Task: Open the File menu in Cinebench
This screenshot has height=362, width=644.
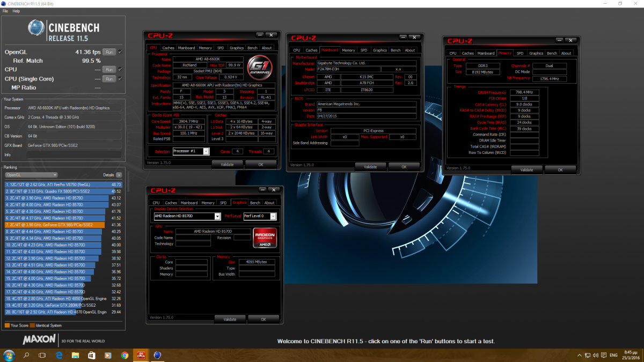Action: click(x=5, y=11)
